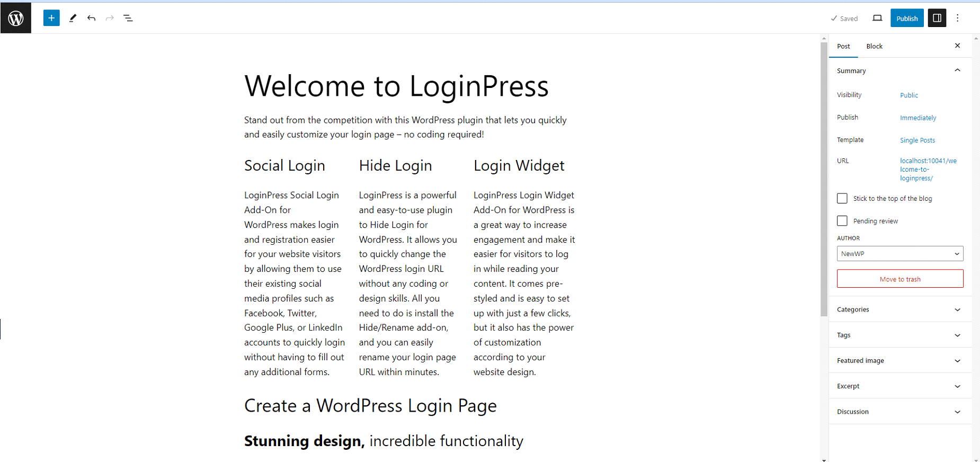Collapse the Summary panel

(x=900, y=70)
